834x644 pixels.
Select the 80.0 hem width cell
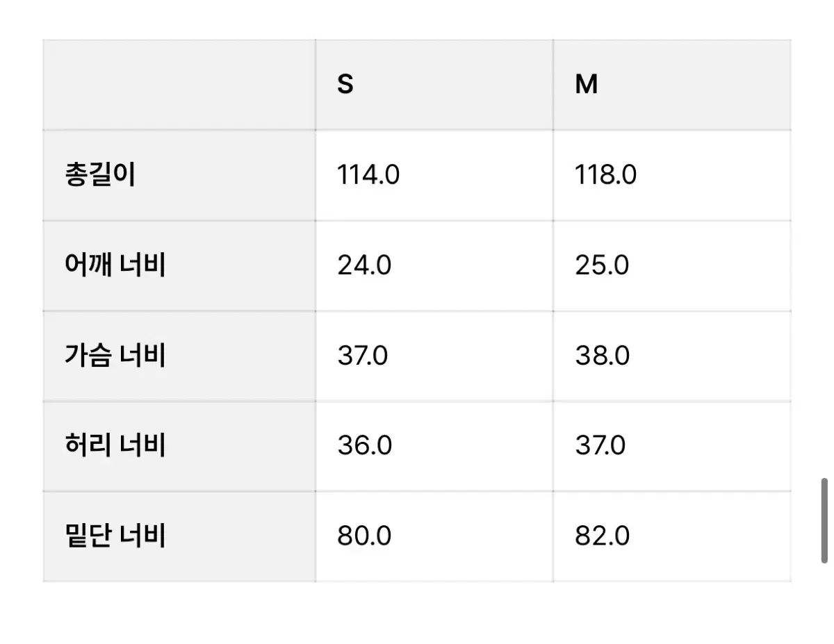tap(364, 536)
